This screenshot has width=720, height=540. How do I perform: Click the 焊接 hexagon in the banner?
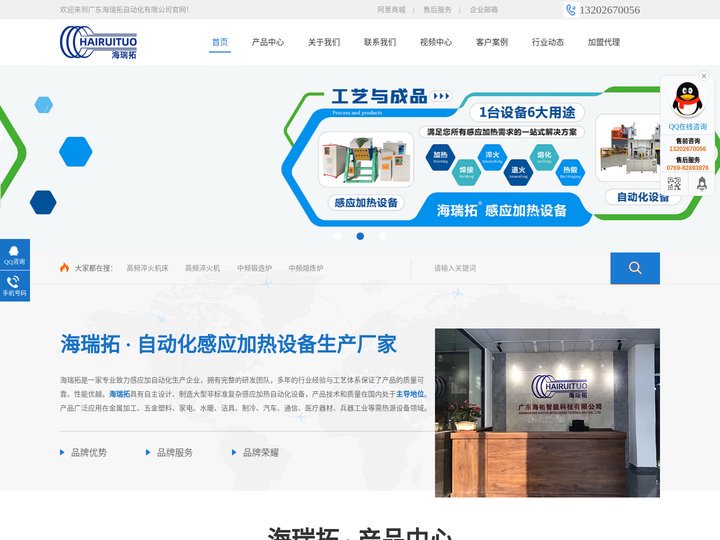[x=466, y=172]
